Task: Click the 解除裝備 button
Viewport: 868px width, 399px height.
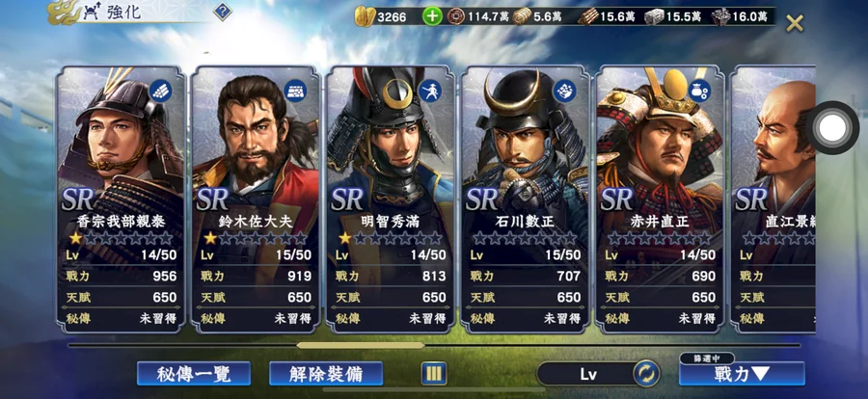Action: 326,374
